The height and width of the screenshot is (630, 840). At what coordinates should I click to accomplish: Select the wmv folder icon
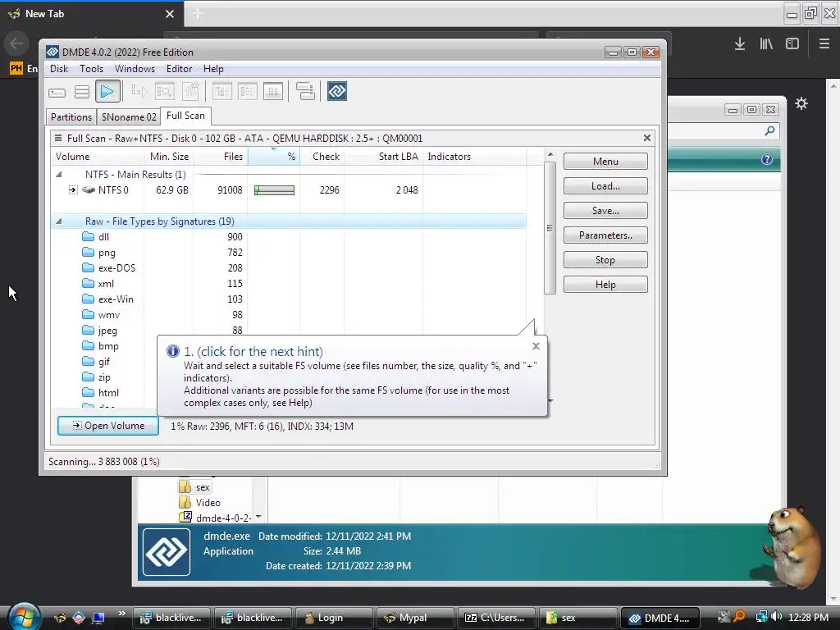[89, 314]
